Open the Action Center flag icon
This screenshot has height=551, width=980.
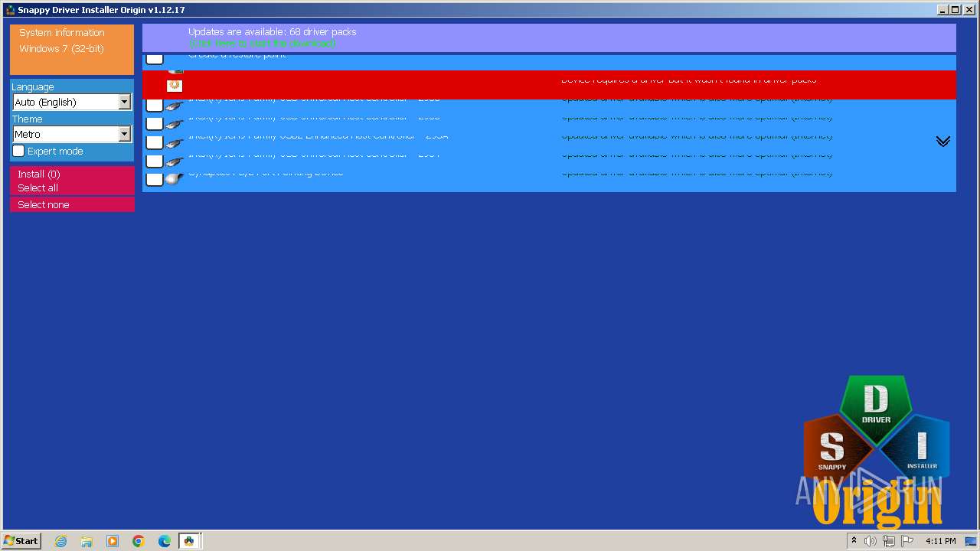tap(907, 541)
